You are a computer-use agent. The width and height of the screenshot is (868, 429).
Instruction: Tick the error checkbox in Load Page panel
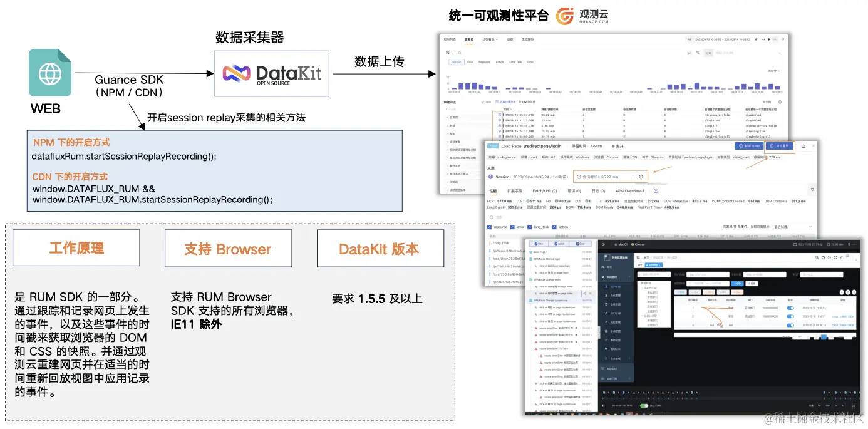pyautogui.click(x=512, y=227)
